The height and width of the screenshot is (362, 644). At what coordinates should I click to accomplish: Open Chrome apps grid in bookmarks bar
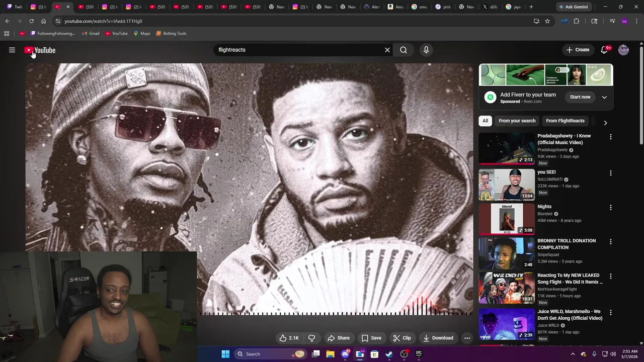(x=7, y=34)
